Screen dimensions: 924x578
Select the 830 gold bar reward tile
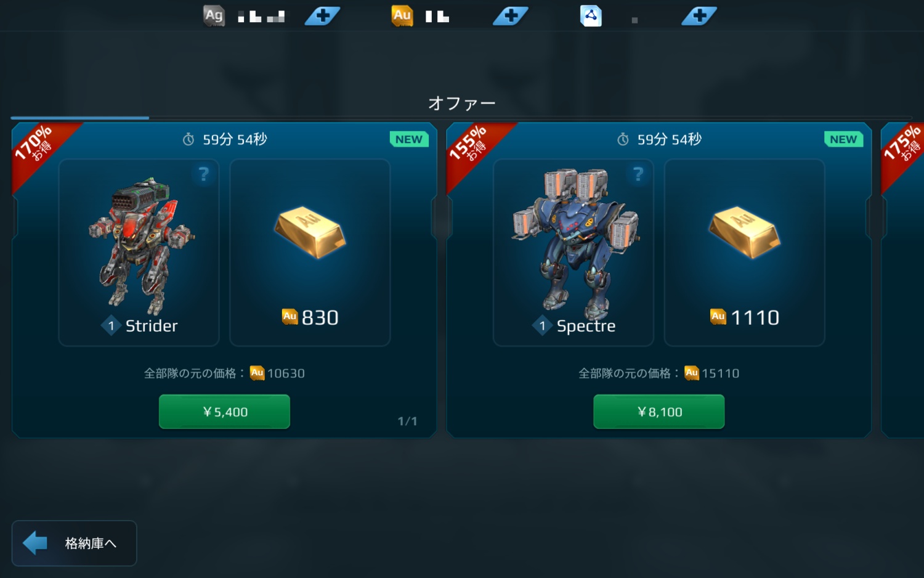pyautogui.click(x=310, y=253)
